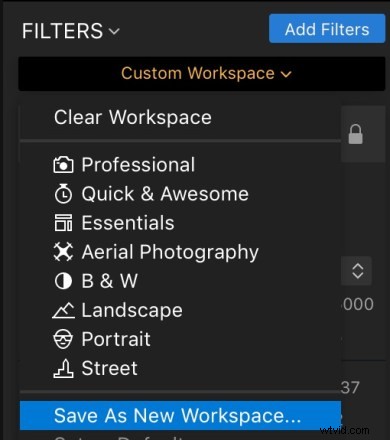Select Save As New Workspace...
This screenshot has height=440, width=390.
[180, 416]
